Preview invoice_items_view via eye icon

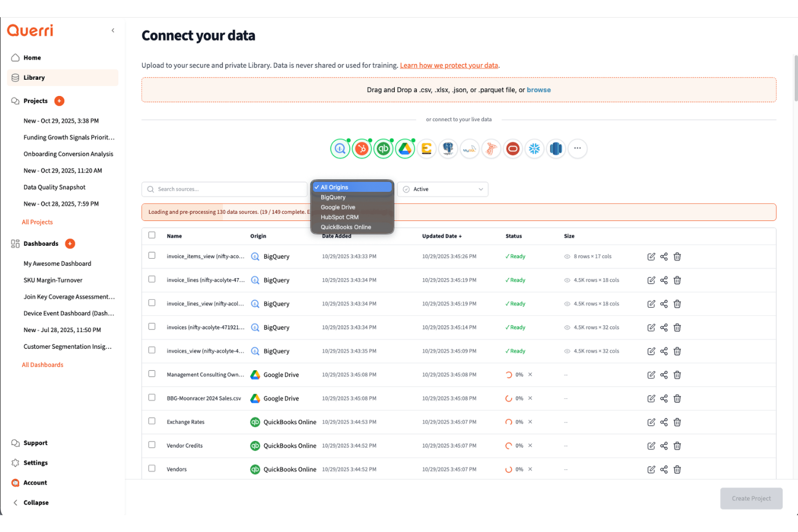[x=567, y=257]
